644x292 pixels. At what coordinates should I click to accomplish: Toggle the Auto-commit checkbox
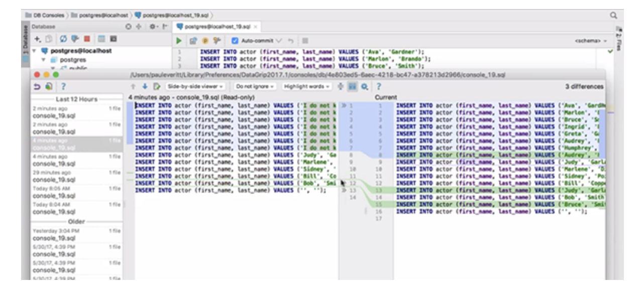pos(235,41)
